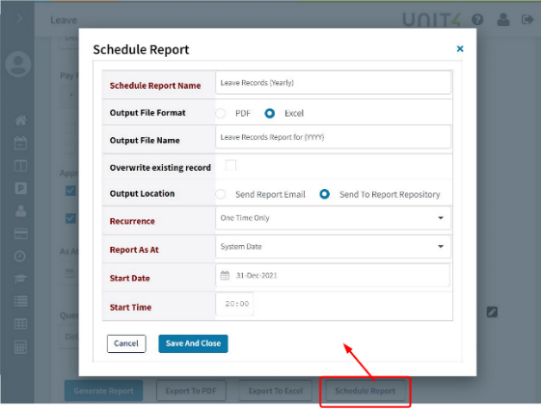Close the Schedule Report dialog with X
The image size is (541, 409).
click(x=460, y=49)
